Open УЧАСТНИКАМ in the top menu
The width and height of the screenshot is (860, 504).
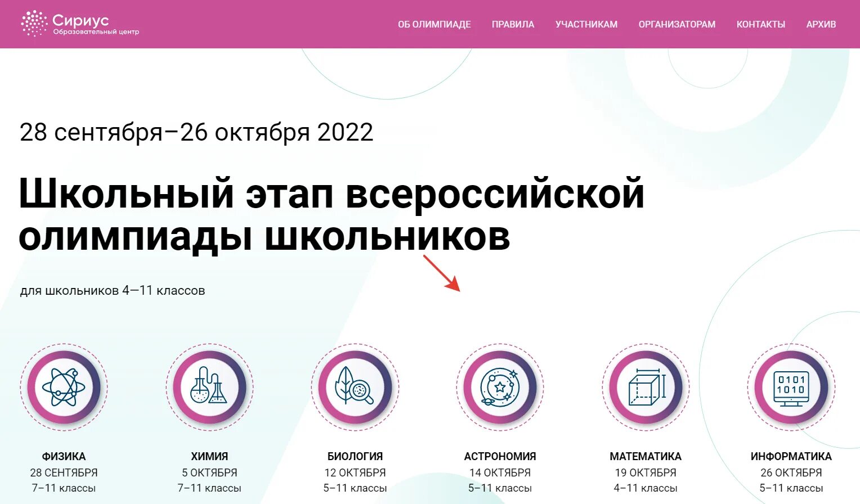tap(586, 24)
